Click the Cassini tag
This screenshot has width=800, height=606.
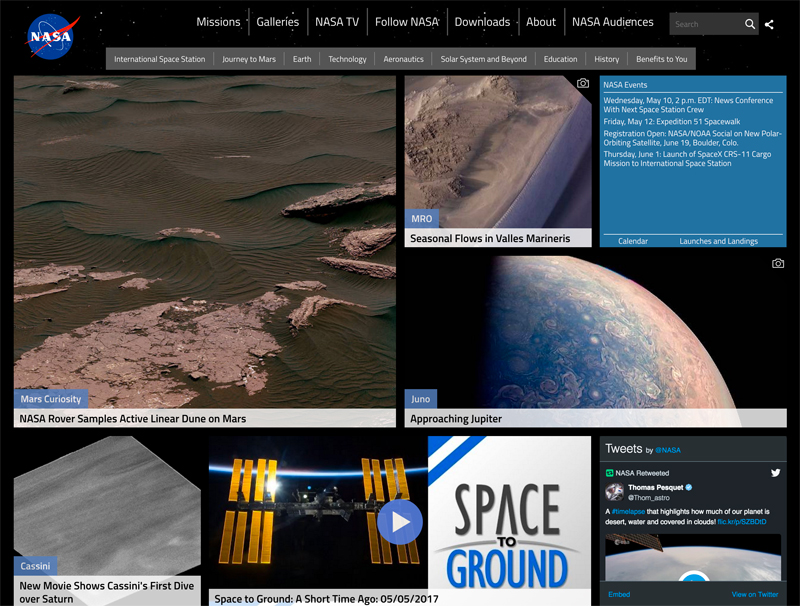[35, 566]
